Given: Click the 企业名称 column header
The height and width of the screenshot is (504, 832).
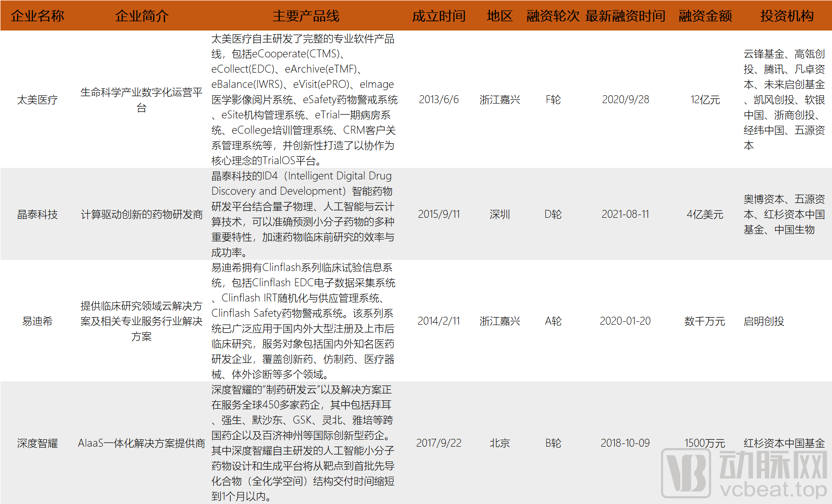Looking at the screenshot, I should coord(37,16).
